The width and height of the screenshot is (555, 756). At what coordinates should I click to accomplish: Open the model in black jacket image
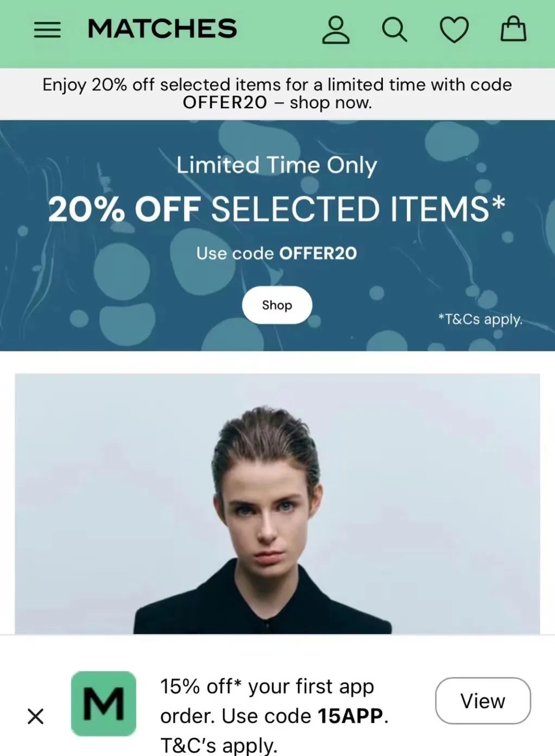pos(277,504)
